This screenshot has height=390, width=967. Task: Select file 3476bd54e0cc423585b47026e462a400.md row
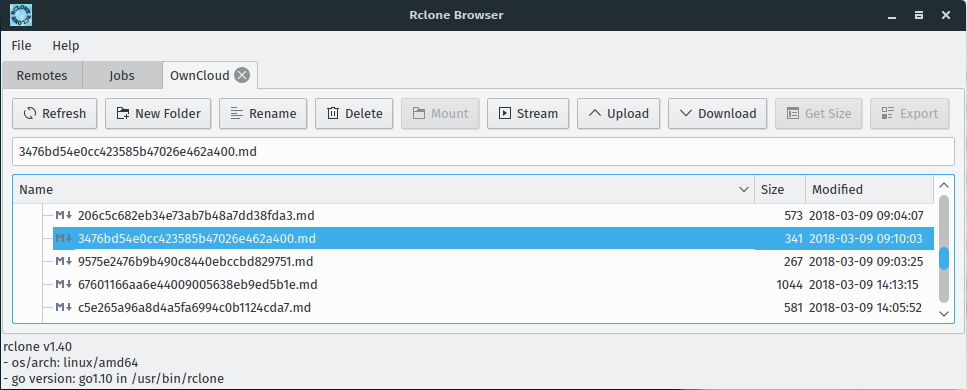493,239
